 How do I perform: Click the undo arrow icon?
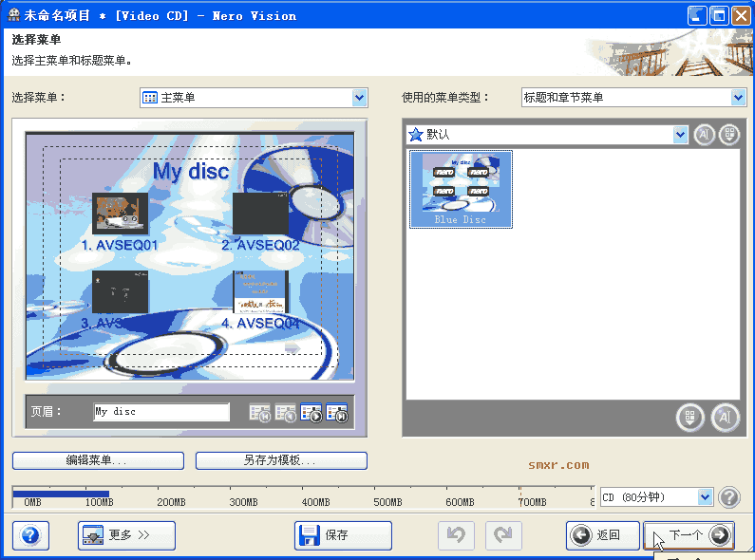[456, 535]
